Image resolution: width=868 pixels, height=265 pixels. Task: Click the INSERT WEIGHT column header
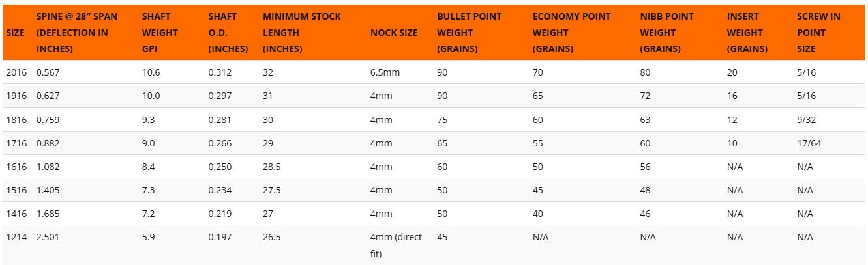click(x=747, y=33)
